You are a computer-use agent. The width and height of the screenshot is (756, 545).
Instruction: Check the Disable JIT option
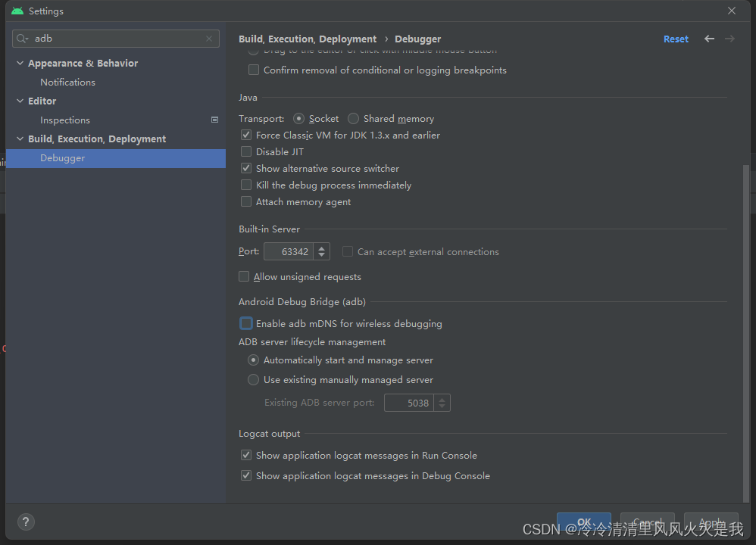click(245, 151)
